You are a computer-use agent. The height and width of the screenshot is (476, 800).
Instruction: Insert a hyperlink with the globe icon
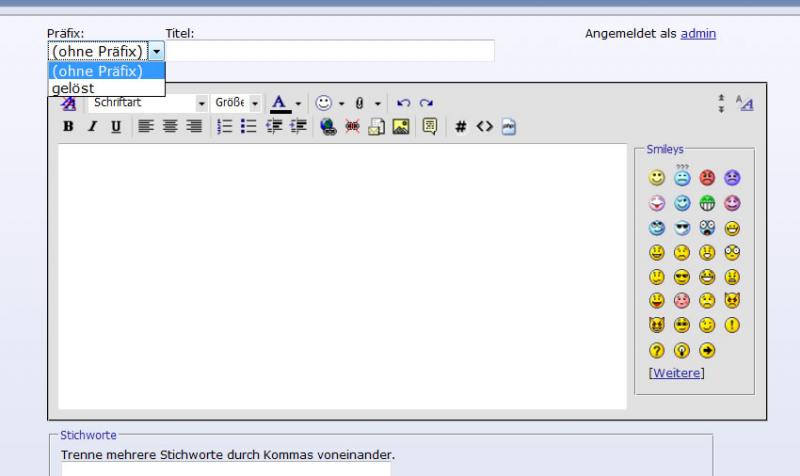(x=328, y=127)
